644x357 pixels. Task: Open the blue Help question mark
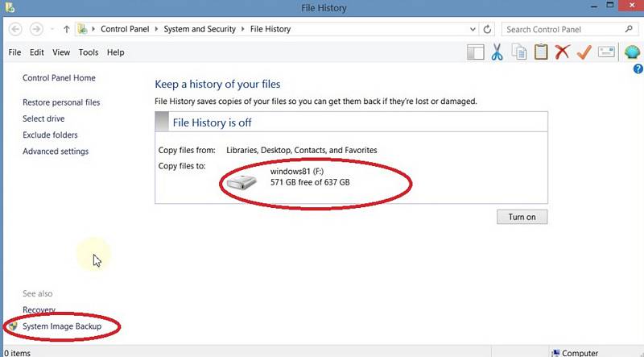pyautogui.click(x=638, y=69)
